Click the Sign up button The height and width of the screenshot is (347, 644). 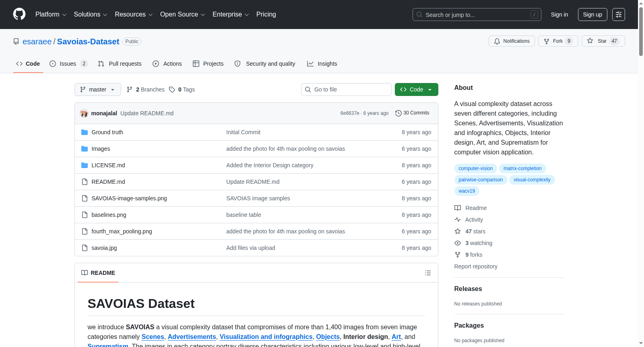tap(592, 15)
